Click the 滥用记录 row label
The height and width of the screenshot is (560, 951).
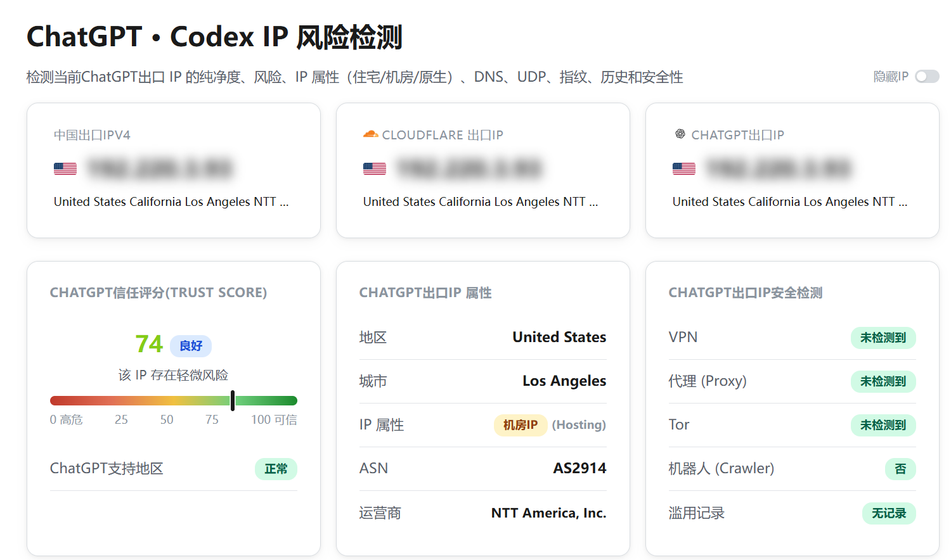point(697,512)
